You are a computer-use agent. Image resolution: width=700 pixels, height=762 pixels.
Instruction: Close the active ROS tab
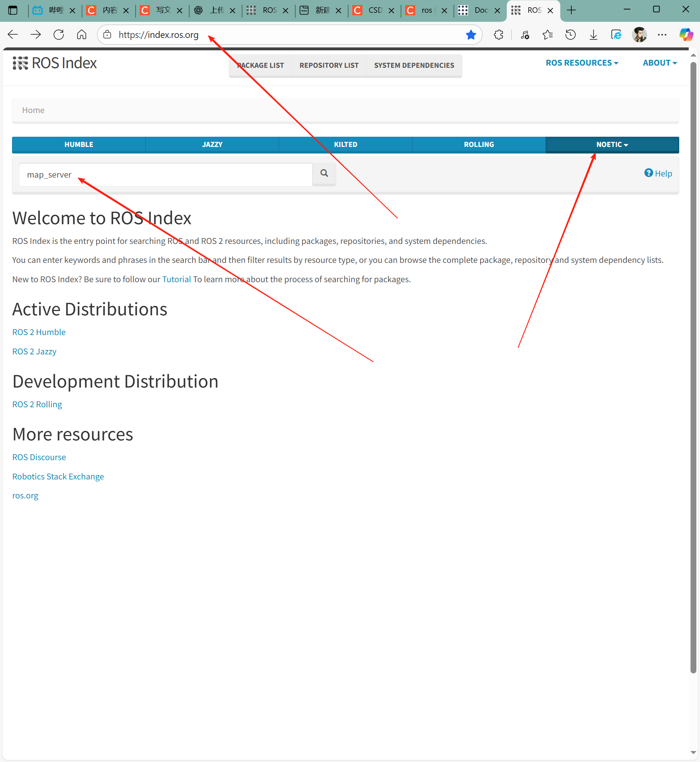551,11
